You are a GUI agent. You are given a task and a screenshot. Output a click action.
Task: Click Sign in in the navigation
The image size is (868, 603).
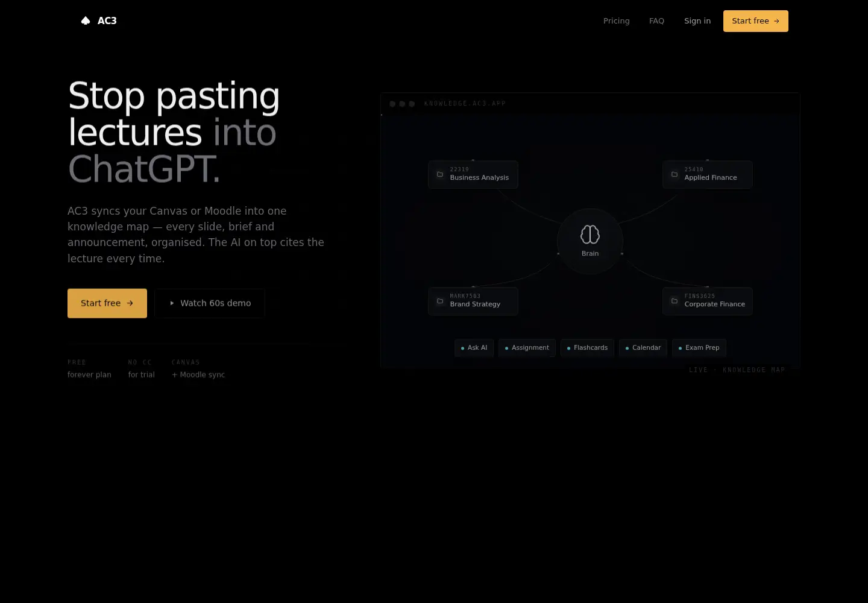(697, 21)
